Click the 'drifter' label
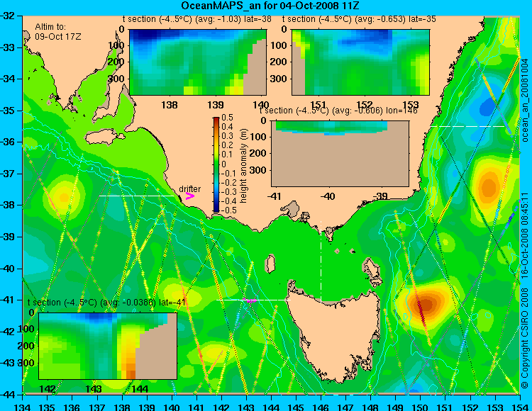This screenshot has width=532, height=411. [189, 189]
